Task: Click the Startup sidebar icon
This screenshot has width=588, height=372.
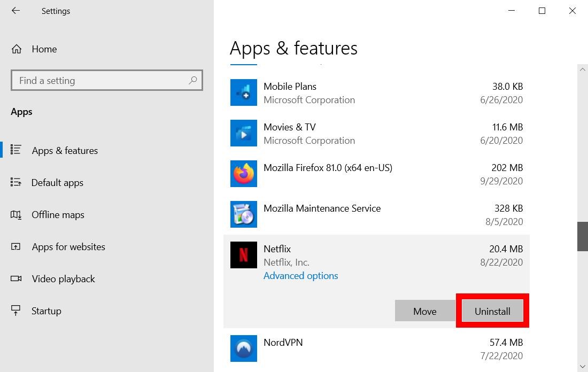Action: 17,311
